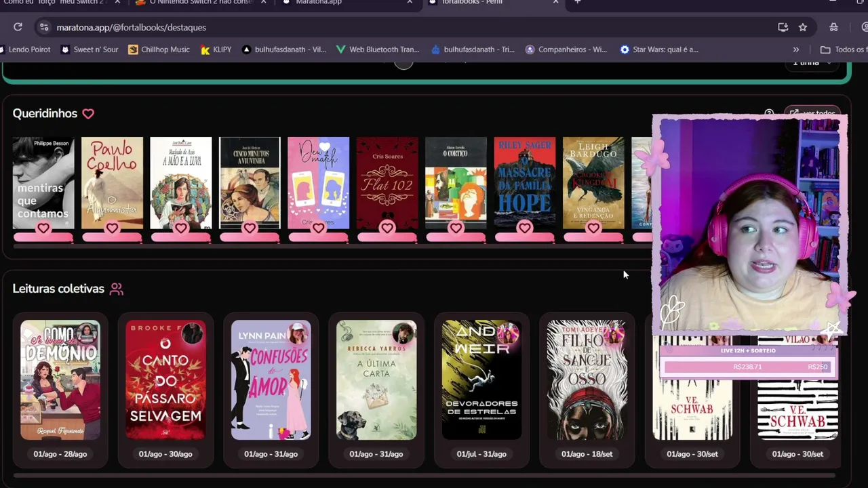The width and height of the screenshot is (868, 488).
Task: Open the Companheiros - Wi... bookmark
Action: [x=567, y=49]
